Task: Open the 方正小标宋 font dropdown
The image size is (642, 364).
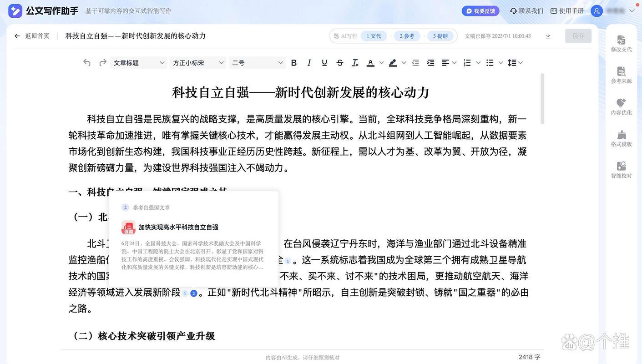Action: 197,62
